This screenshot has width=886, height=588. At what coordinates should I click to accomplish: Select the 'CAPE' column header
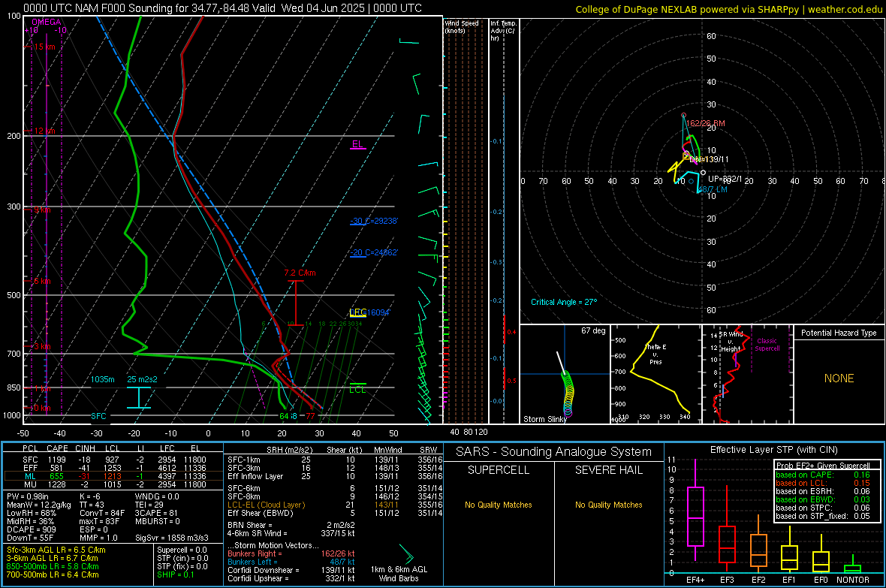click(x=58, y=448)
